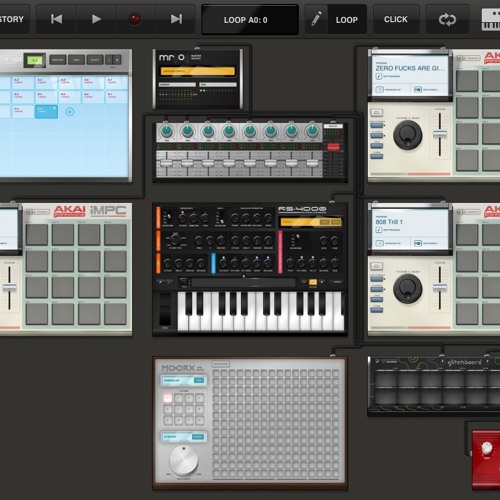
Task: Skip forward to the end marker
Action: (176, 19)
